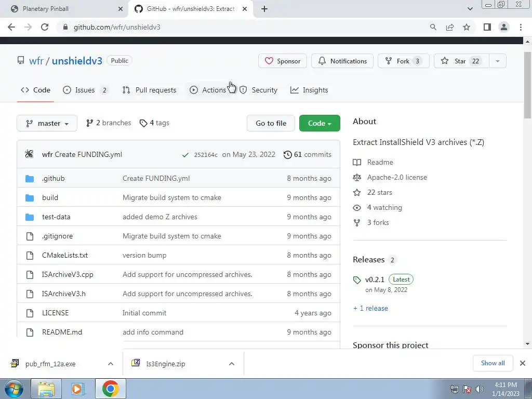Click the Sponsor button
The width and height of the screenshot is (532, 399).
(282, 61)
